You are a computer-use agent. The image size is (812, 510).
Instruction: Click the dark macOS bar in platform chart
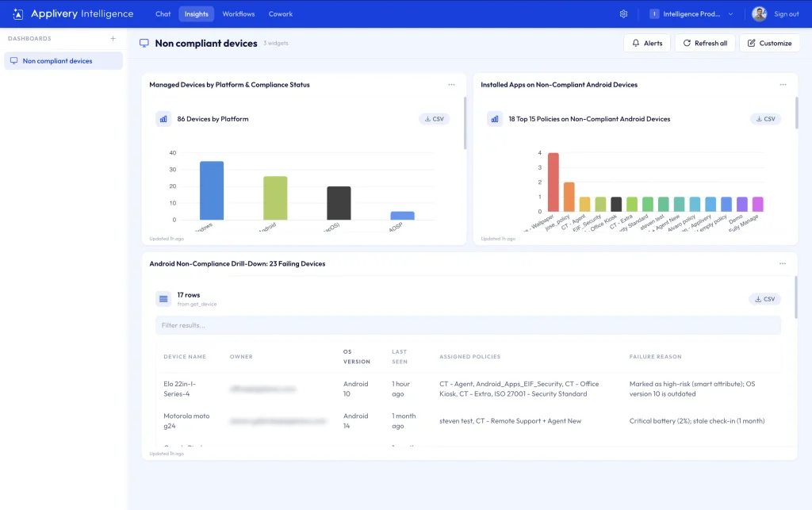(x=339, y=203)
